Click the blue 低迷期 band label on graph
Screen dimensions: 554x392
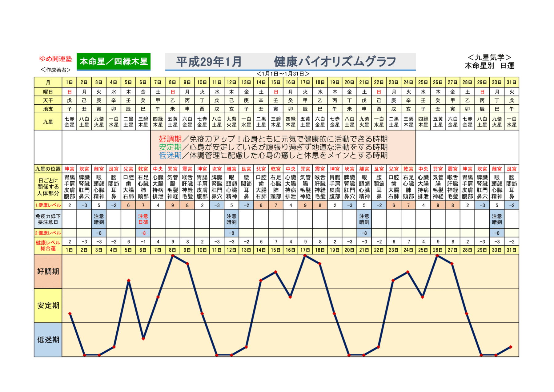pyautogui.click(x=48, y=340)
